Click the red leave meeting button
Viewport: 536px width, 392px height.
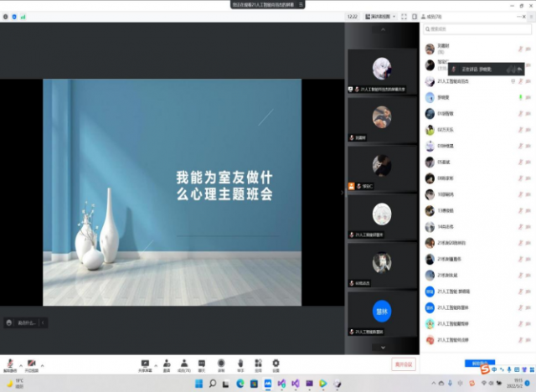(x=404, y=364)
